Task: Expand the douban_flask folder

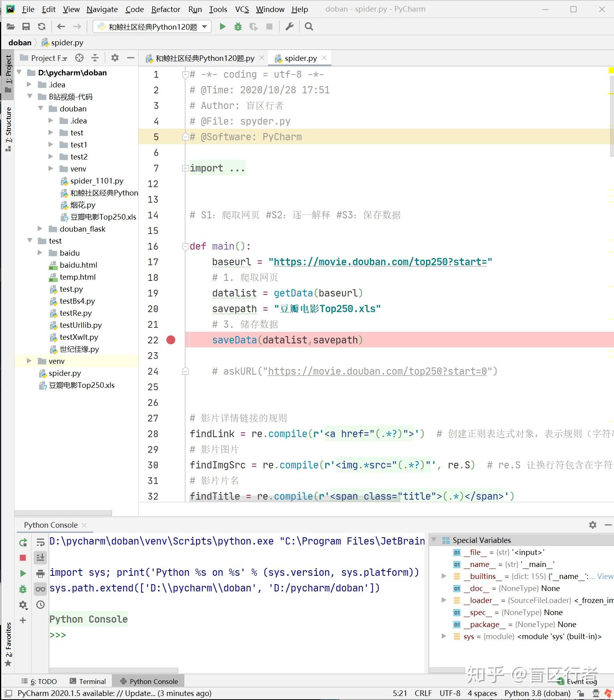Action: [40, 229]
